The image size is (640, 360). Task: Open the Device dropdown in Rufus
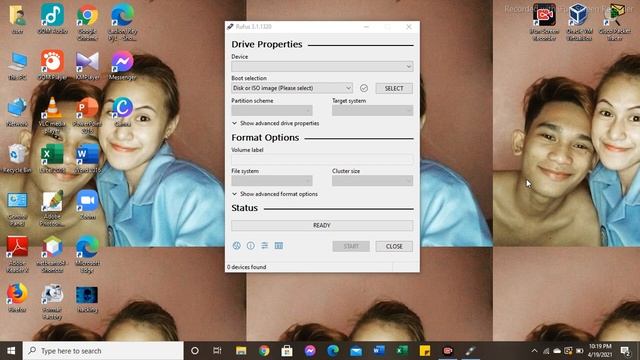point(322,67)
